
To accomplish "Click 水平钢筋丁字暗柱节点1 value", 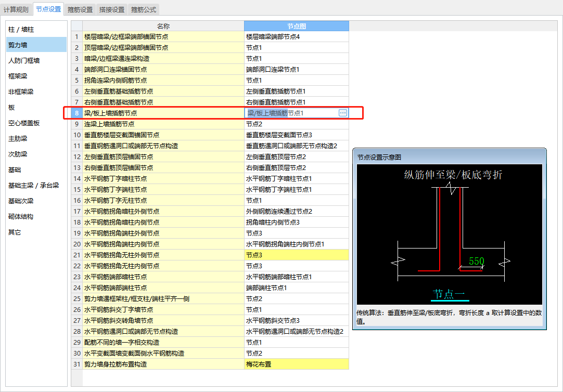I will pos(297,179).
